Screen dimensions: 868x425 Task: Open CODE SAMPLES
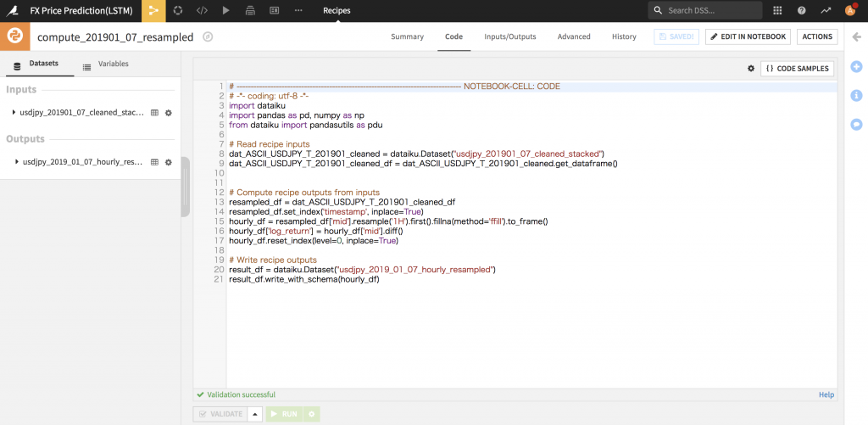797,69
